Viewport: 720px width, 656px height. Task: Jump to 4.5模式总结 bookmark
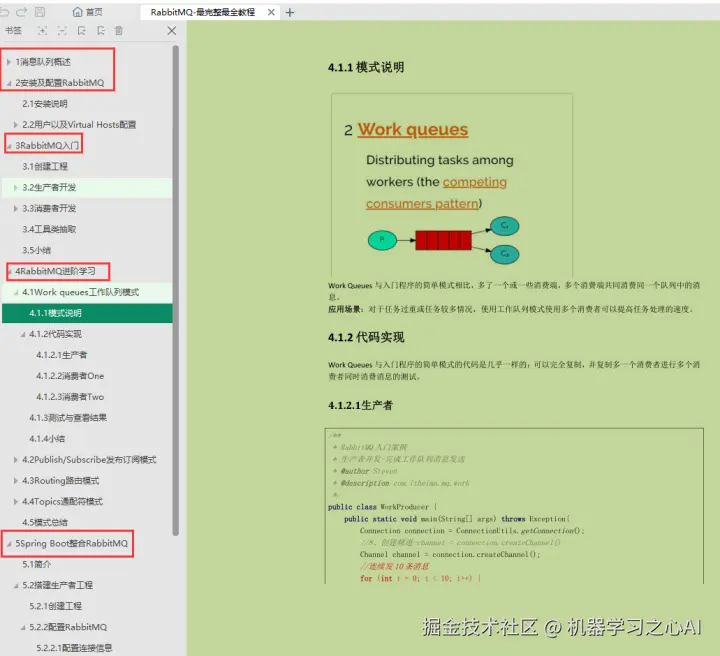tap(45, 522)
